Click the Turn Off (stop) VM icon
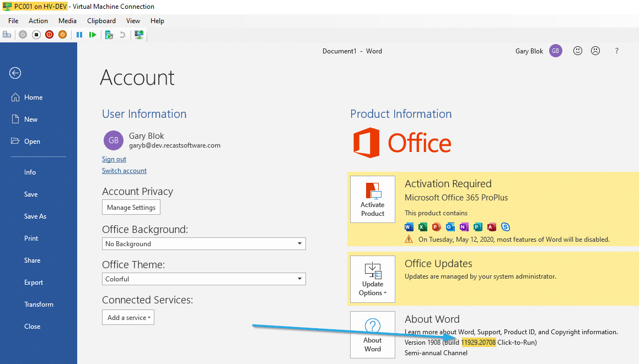The image size is (639, 364). pyautogui.click(x=36, y=35)
